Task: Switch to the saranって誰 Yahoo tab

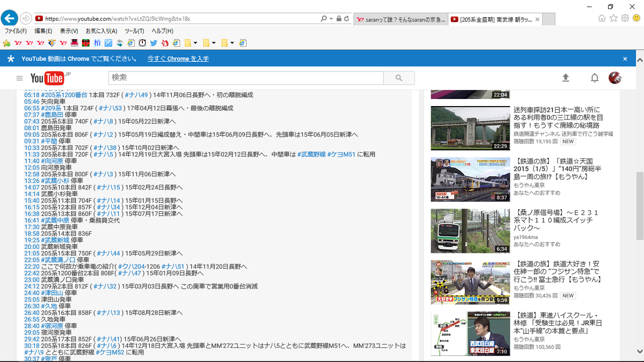Action: click(400, 20)
